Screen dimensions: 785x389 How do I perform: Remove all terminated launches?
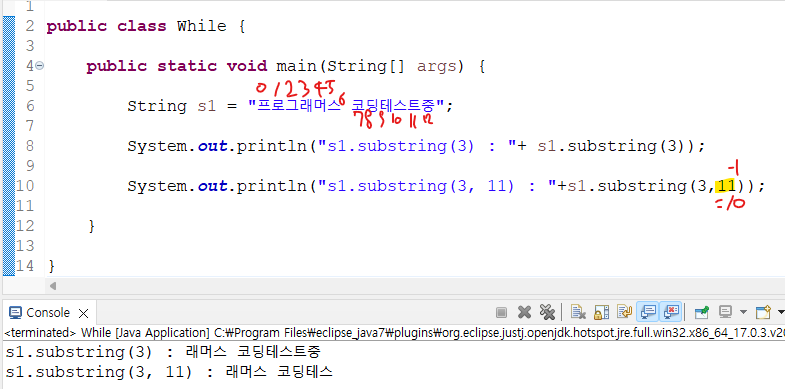(547, 313)
